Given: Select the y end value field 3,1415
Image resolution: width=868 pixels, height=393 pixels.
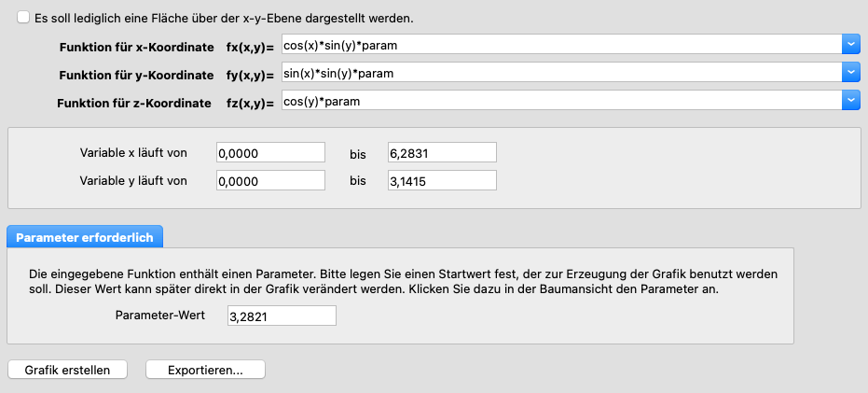Looking at the screenshot, I should 442,180.
